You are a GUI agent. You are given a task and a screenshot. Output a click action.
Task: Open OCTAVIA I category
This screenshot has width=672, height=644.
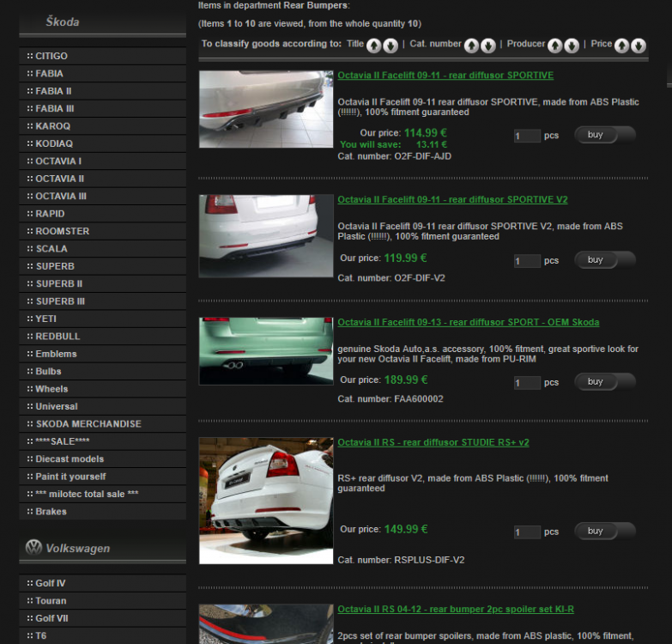[102, 161]
